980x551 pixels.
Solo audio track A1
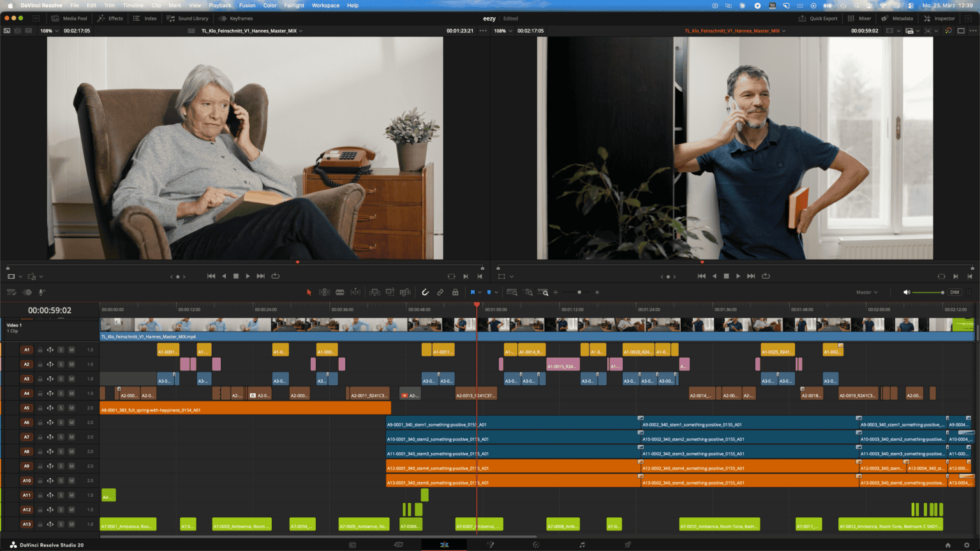61,349
